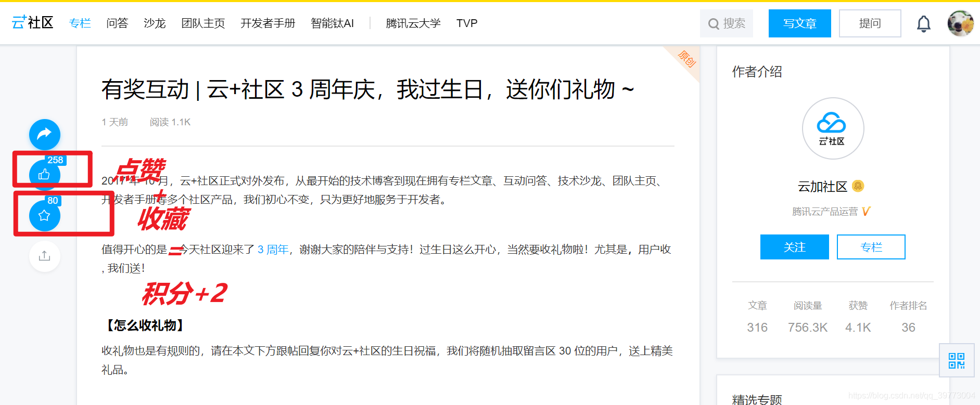Open the QR code floating icon
This screenshot has width=980, height=405.
pyautogui.click(x=957, y=360)
